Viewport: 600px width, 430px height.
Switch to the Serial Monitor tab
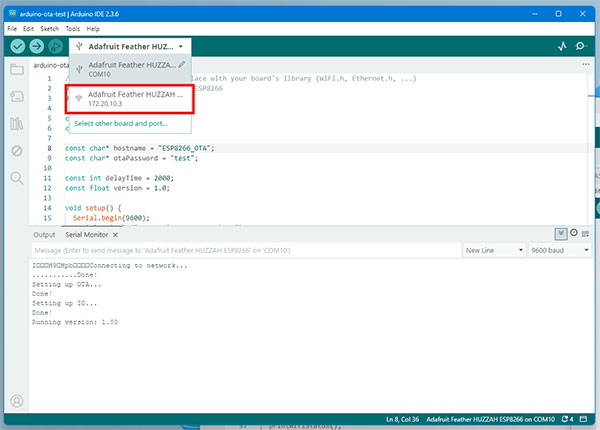87,235
